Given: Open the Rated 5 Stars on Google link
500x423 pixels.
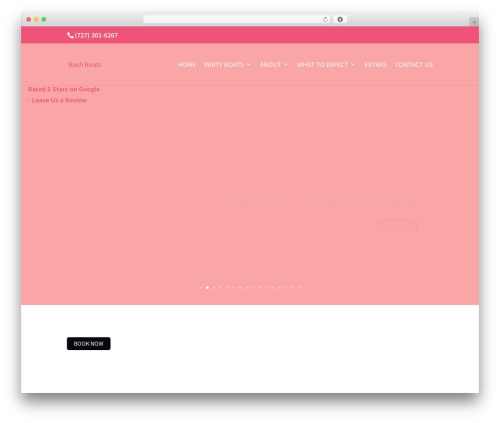Looking at the screenshot, I should (x=64, y=89).
